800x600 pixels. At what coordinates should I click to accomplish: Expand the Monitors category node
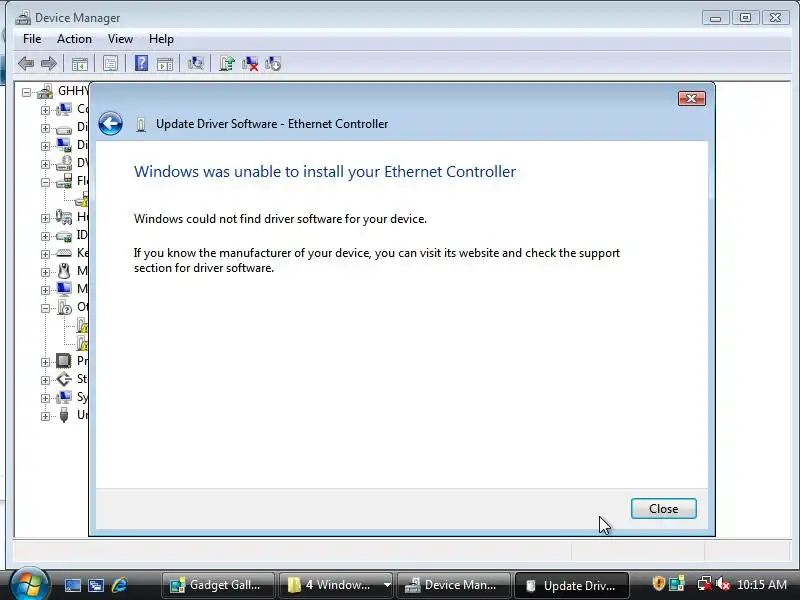[x=45, y=290]
